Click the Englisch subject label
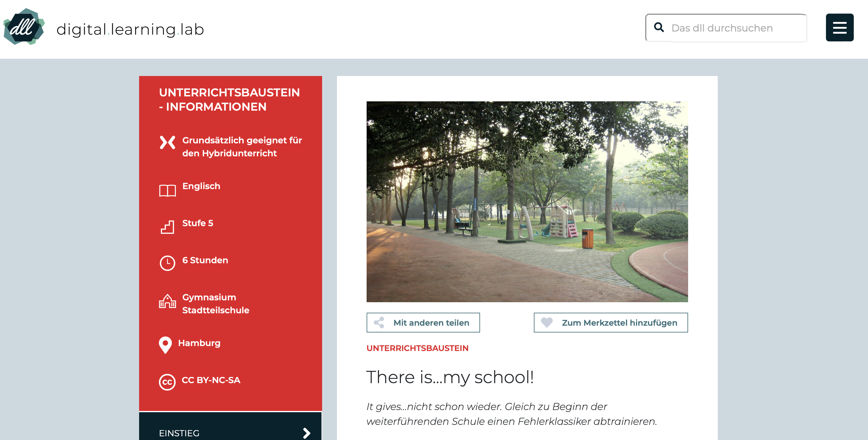868x440 pixels. 201,186
